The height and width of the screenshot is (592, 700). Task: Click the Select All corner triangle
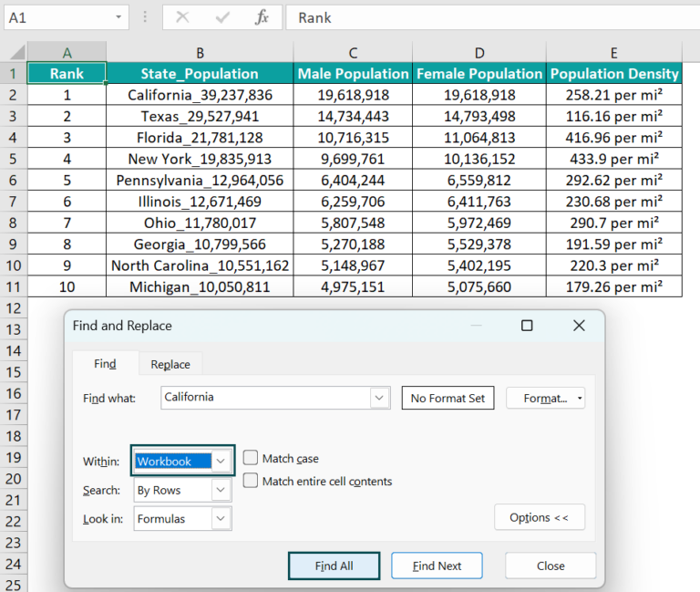(14, 52)
